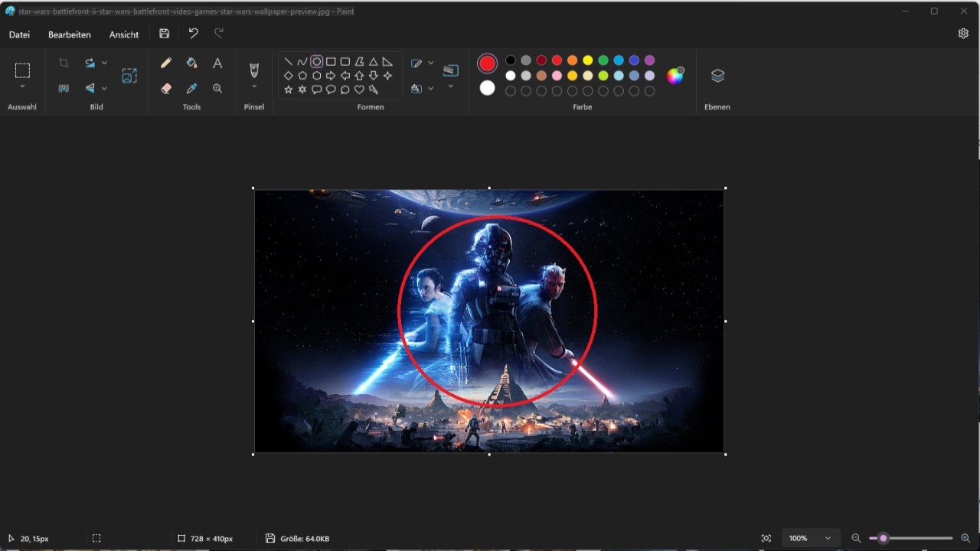Pick the pink palette color

click(x=557, y=76)
